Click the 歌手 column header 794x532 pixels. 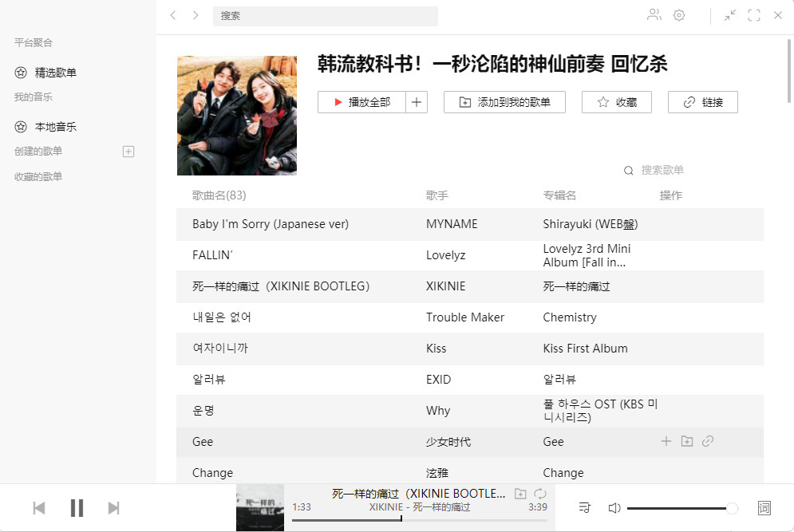click(x=437, y=195)
